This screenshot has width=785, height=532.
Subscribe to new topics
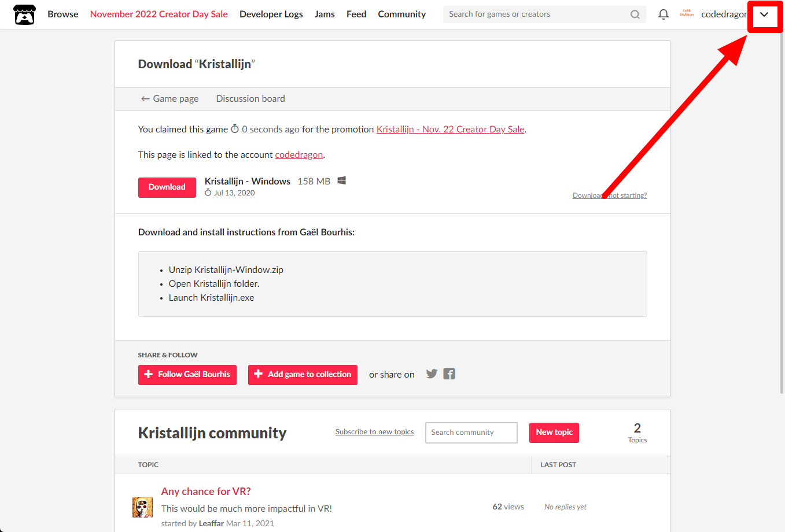point(375,432)
